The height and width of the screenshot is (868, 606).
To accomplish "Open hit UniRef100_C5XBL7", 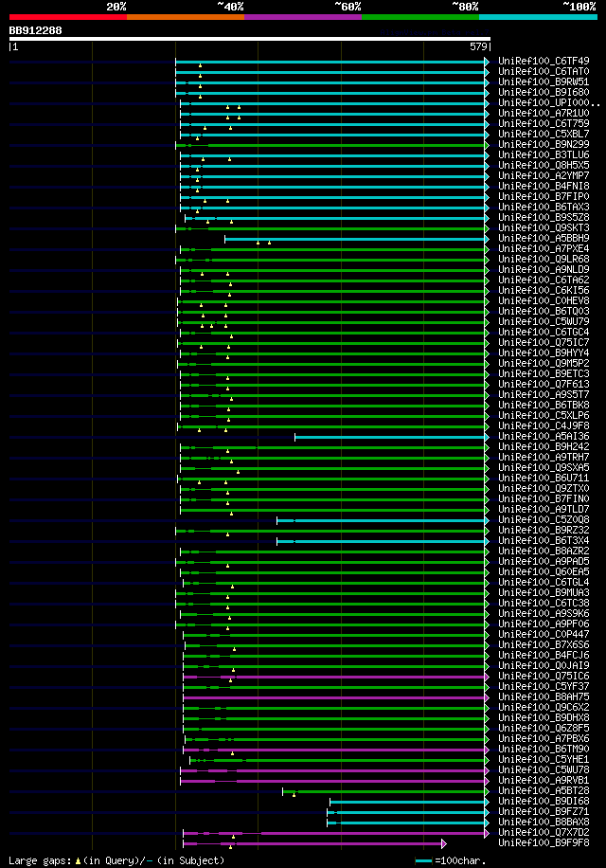I will [x=544, y=134].
